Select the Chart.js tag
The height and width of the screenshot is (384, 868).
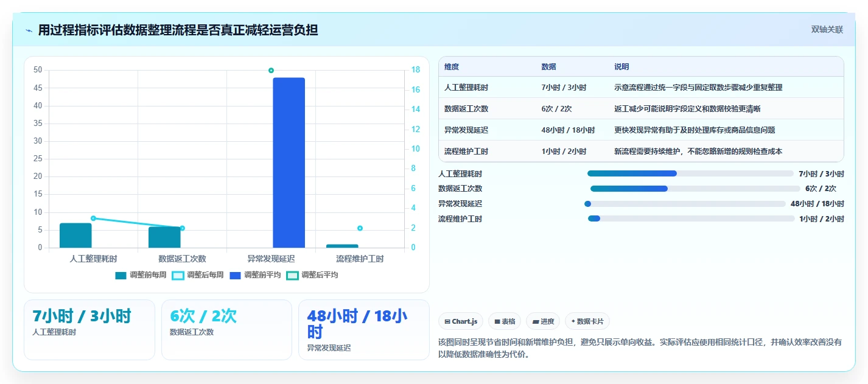(461, 321)
